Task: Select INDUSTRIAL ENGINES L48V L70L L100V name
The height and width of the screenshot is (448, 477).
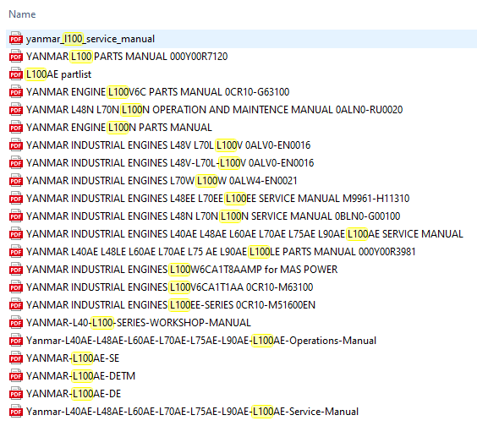Action: [x=168, y=145]
